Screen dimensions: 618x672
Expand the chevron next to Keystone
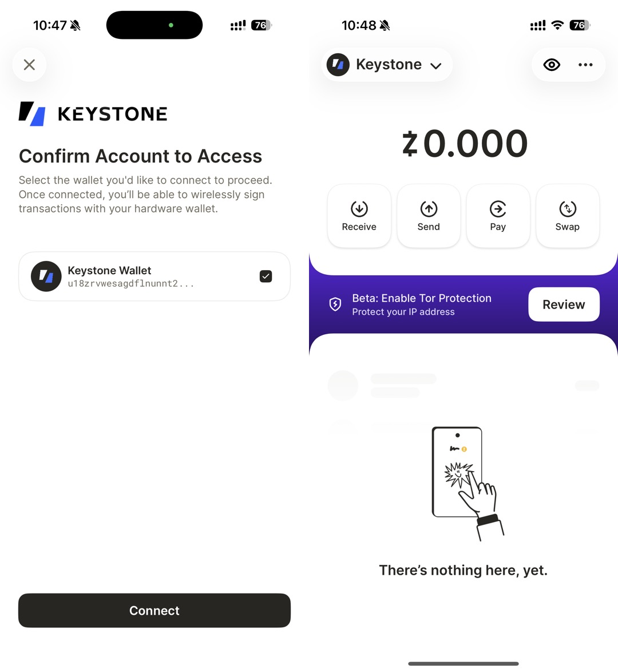pyautogui.click(x=436, y=66)
